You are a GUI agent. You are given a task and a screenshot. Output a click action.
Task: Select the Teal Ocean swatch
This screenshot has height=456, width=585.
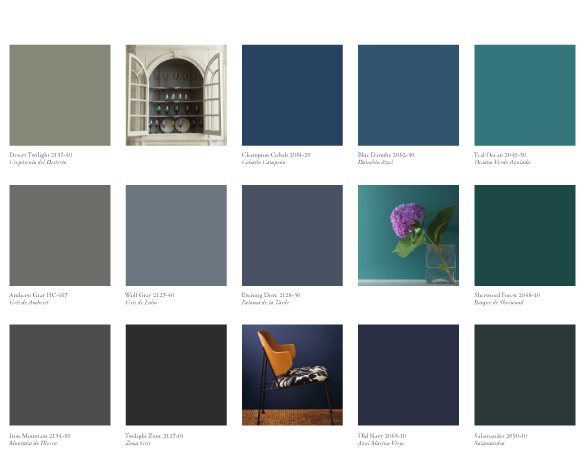pyautogui.click(x=525, y=95)
